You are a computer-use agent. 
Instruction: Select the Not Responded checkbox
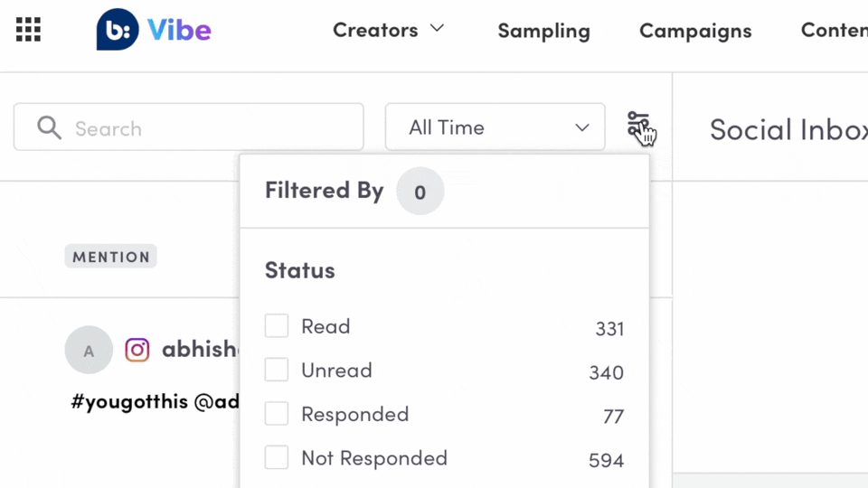point(277,458)
